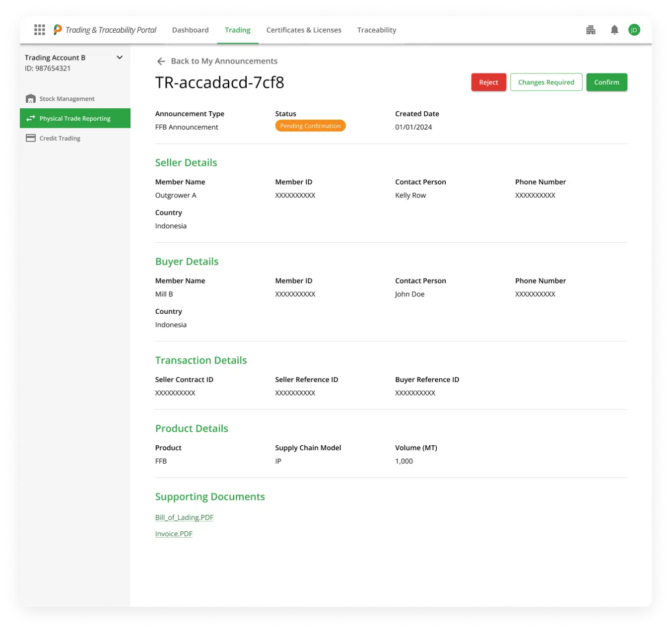Screen dimensions: 672x631
Task: Click the Credit Trading card icon
Action: 31,138
